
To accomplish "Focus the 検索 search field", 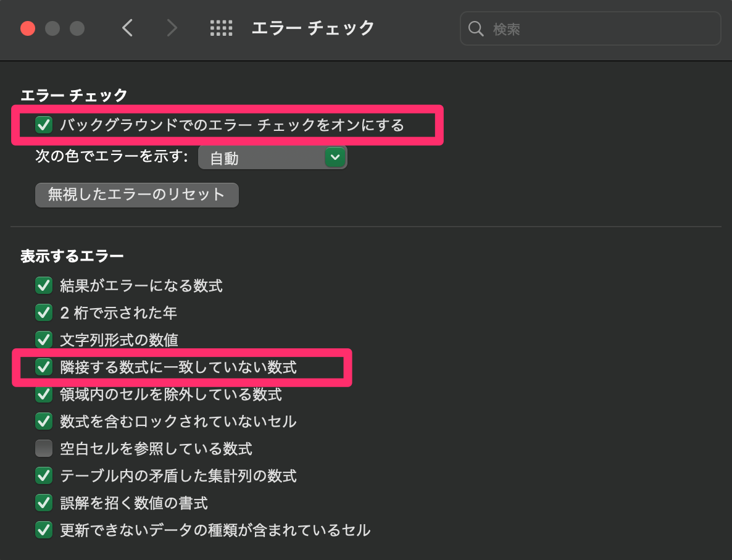I will (590, 28).
